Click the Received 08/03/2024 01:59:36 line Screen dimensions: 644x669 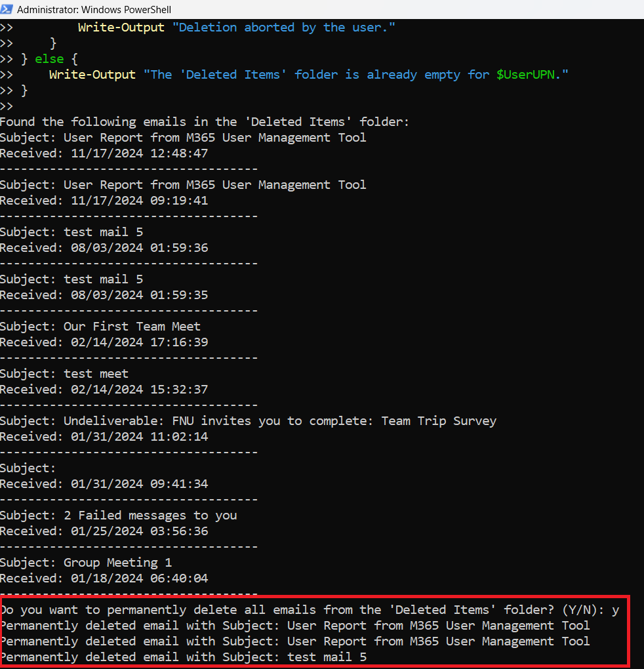(x=104, y=248)
